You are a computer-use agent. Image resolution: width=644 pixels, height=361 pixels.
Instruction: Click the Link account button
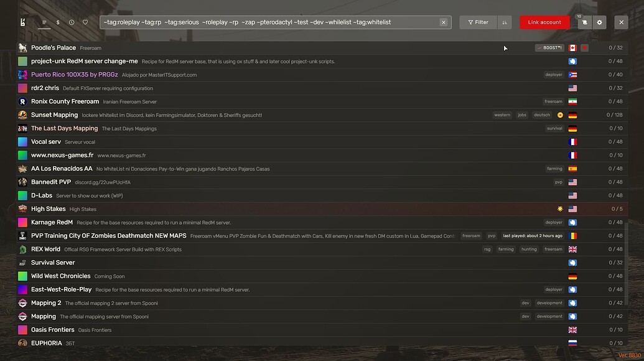point(544,22)
